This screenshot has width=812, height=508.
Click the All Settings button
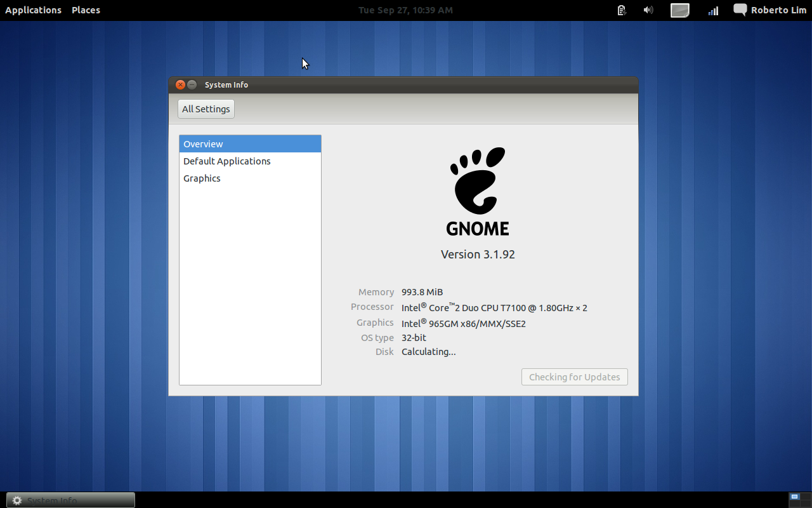(x=206, y=109)
